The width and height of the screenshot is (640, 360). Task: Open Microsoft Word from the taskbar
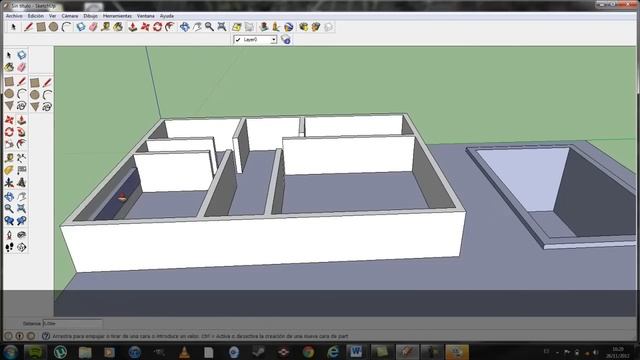(356, 352)
